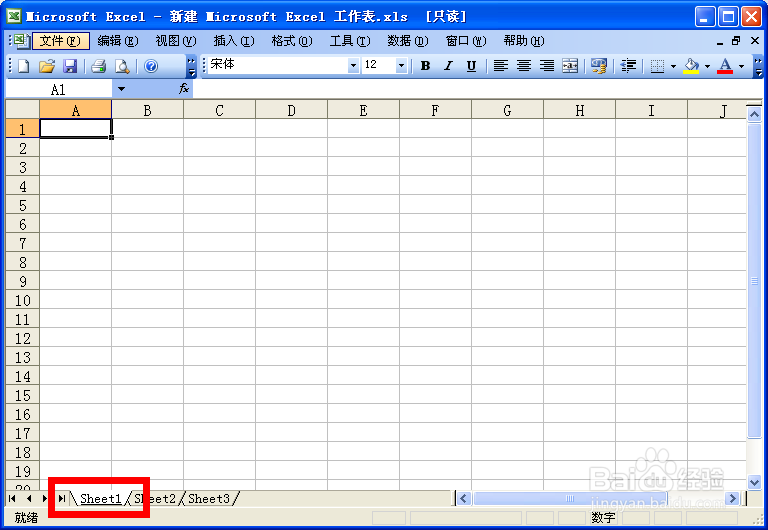Image resolution: width=768 pixels, height=530 pixels.
Task: Jump to last sheet tab arrow
Action: click(x=62, y=499)
